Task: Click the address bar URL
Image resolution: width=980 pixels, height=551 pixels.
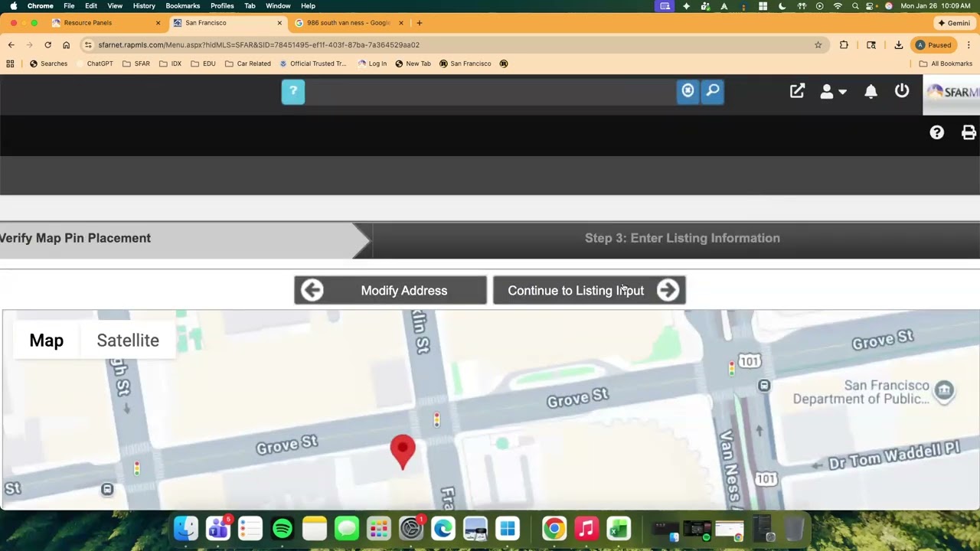Action: (x=259, y=45)
